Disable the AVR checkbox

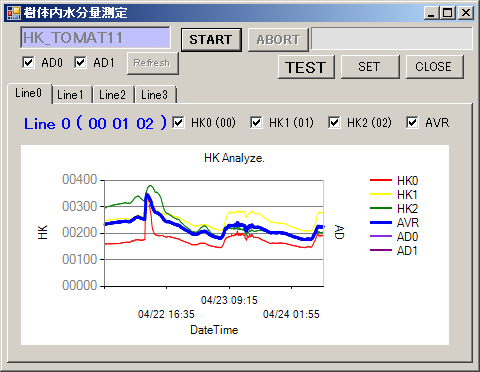[412, 122]
